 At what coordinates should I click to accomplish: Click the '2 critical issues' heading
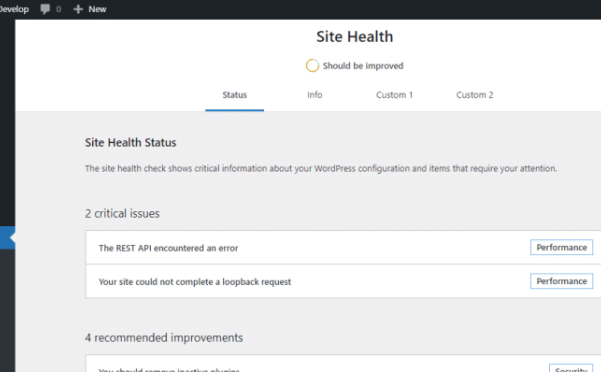122,213
